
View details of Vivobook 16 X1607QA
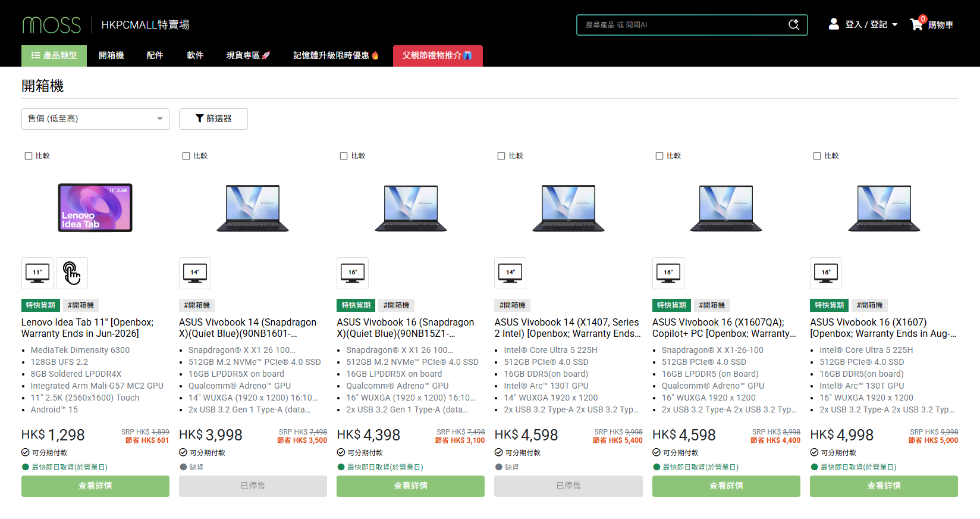726,486
